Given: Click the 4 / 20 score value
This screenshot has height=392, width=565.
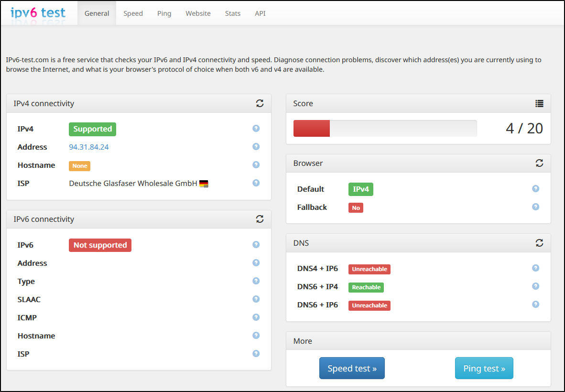Looking at the screenshot, I should pyautogui.click(x=524, y=128).
